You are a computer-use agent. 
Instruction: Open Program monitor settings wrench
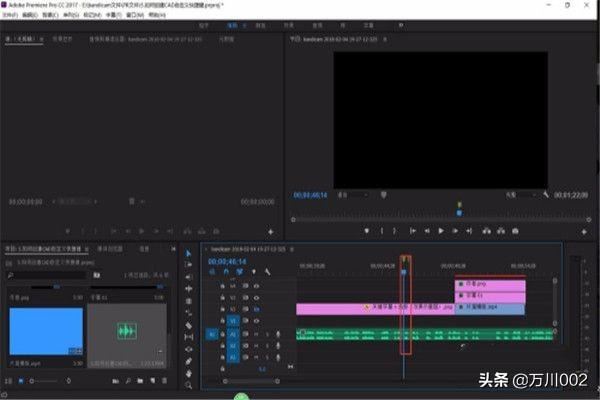coord(546,195)
